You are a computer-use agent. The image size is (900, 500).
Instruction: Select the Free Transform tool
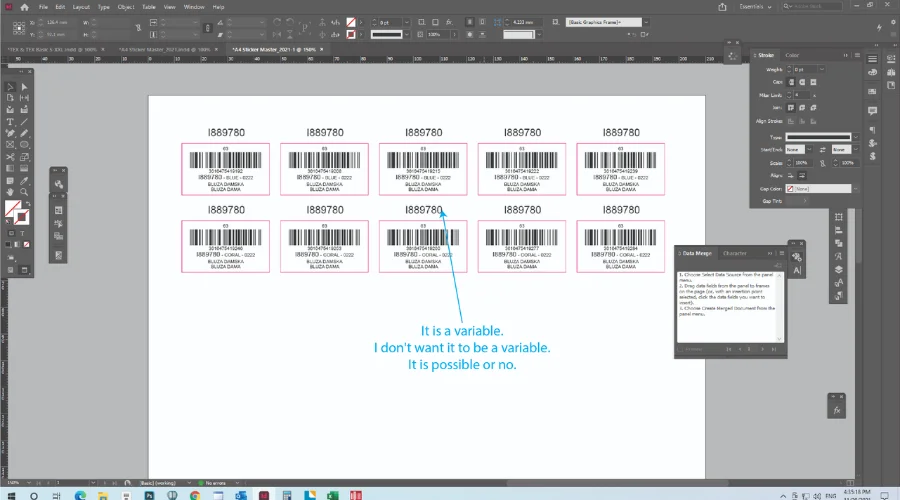24,157
